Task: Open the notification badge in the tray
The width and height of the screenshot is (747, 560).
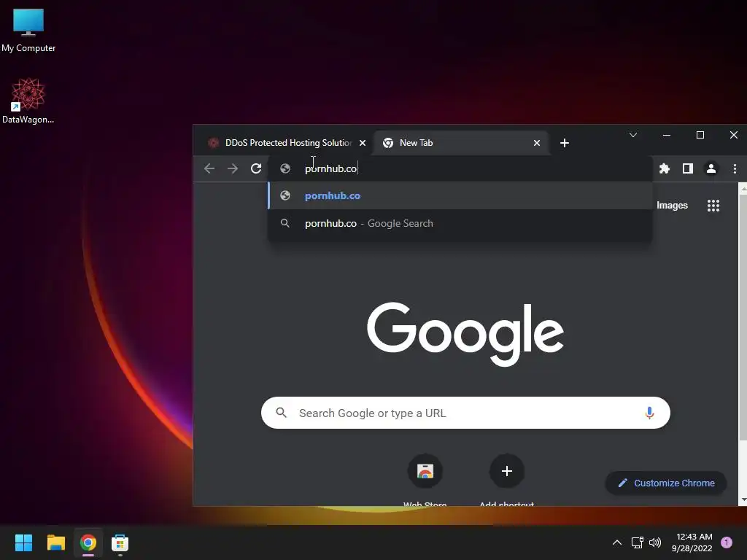Action: click(x=727, y=542)
